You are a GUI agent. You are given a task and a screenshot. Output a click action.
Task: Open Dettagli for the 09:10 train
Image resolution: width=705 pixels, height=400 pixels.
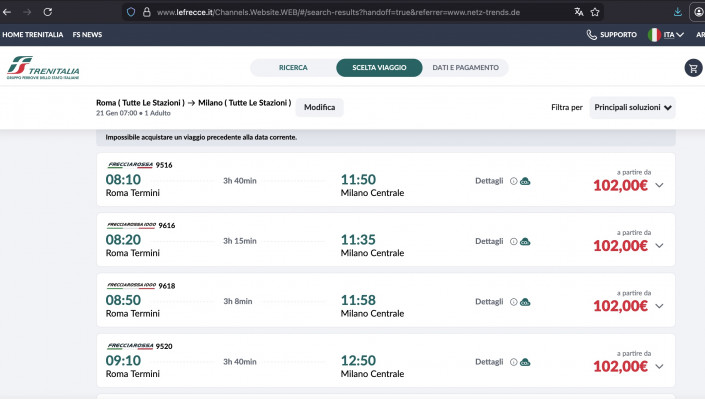coord(489,361)
